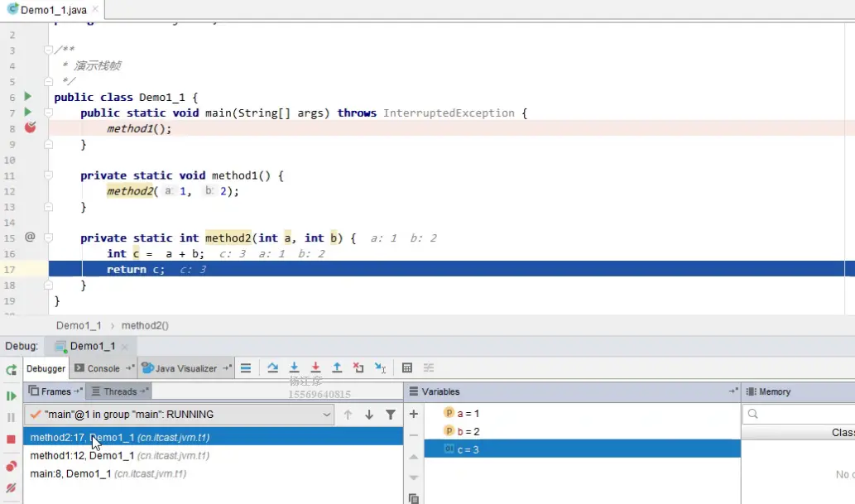Stop the debug session

(11, 439)
